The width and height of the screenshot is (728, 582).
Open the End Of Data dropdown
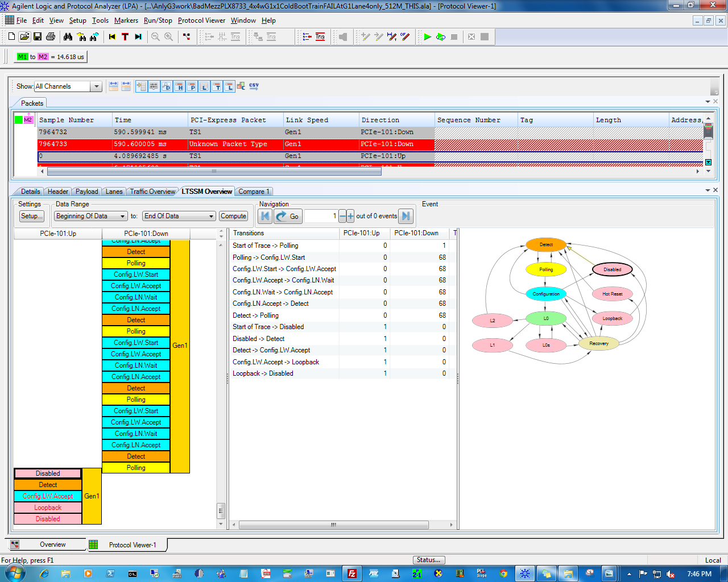[x=211, y=217]
